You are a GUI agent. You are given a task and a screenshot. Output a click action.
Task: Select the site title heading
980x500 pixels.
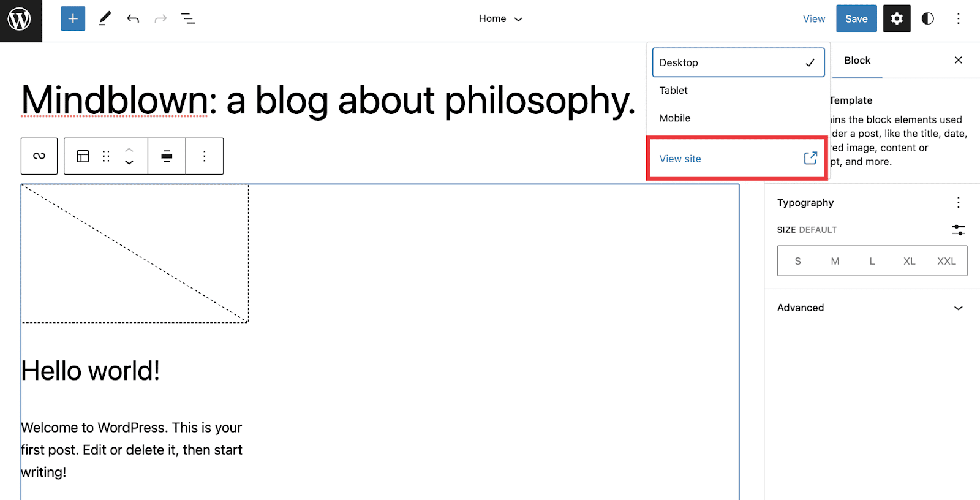pyautogui.click(x=328, y=100)
